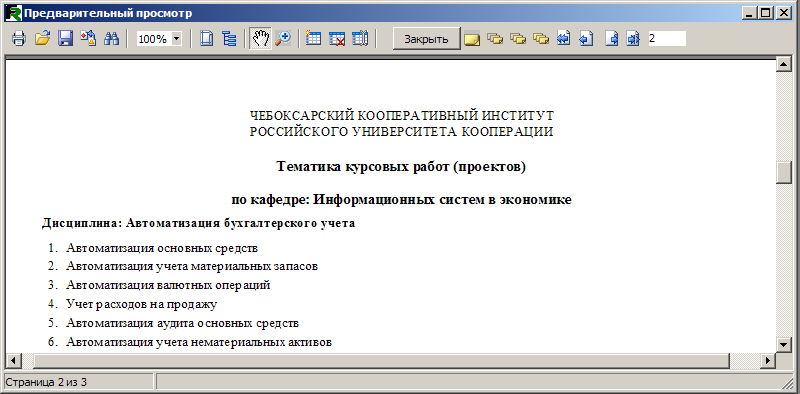Viewport: 800px width, 394px height.
Task: Click item 'Автоматизация учета материальных запасов'
Action: coord(192,266)
